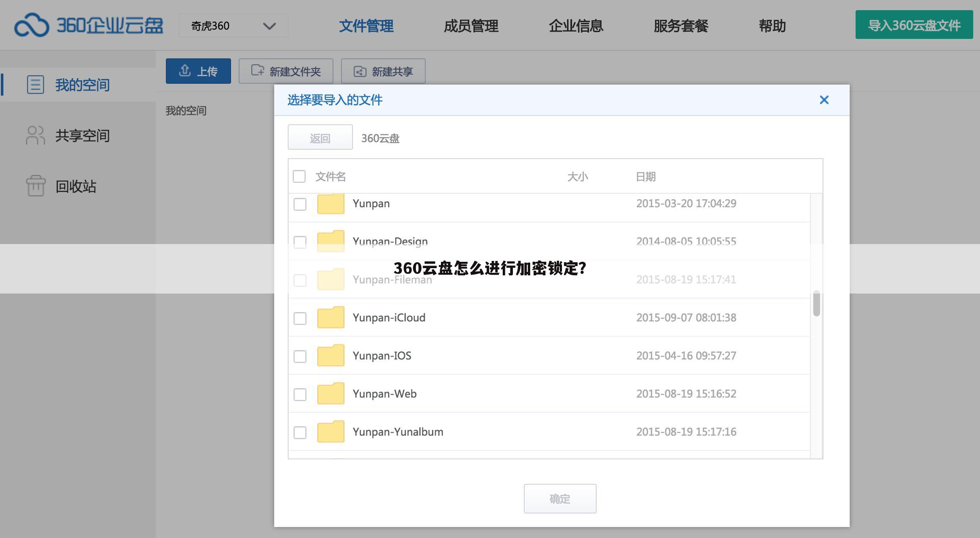Select 我的空间 in the sidebar
This screenshot has width=980, height=538.
[x=78, y=85]
